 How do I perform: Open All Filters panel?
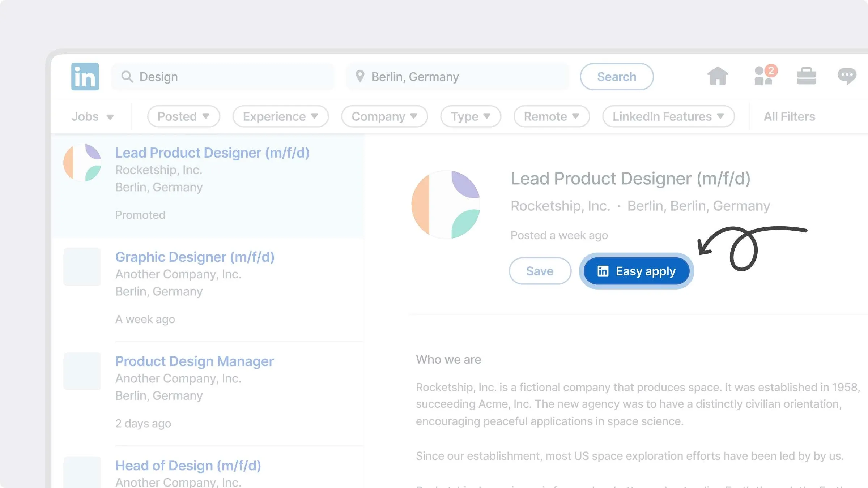[789, 116]
